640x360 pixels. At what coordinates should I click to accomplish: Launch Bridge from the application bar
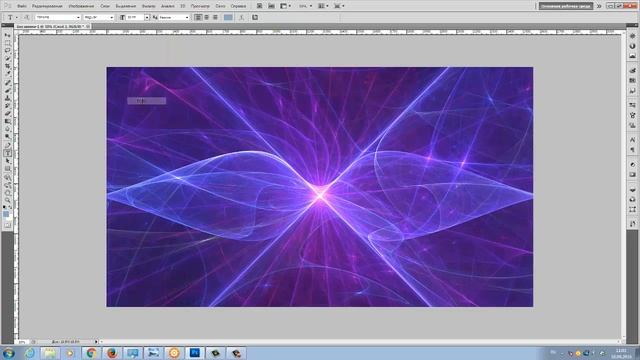[x=260, y=6]
